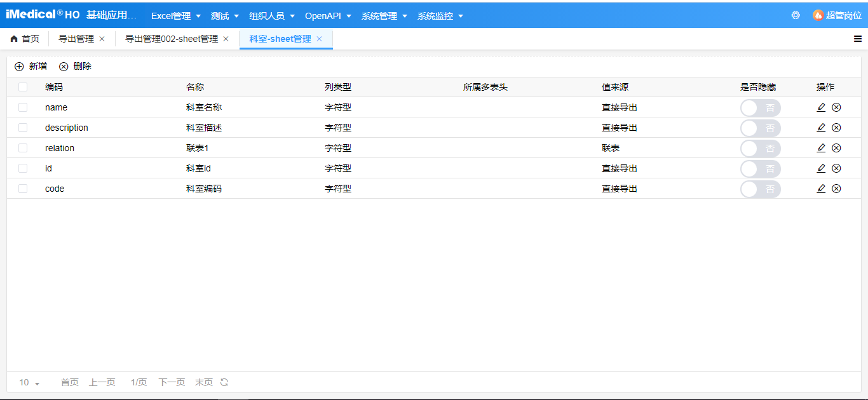Click the 删除 delete icon in toolbar
The image size is (868, 400).
pos(64,66)
